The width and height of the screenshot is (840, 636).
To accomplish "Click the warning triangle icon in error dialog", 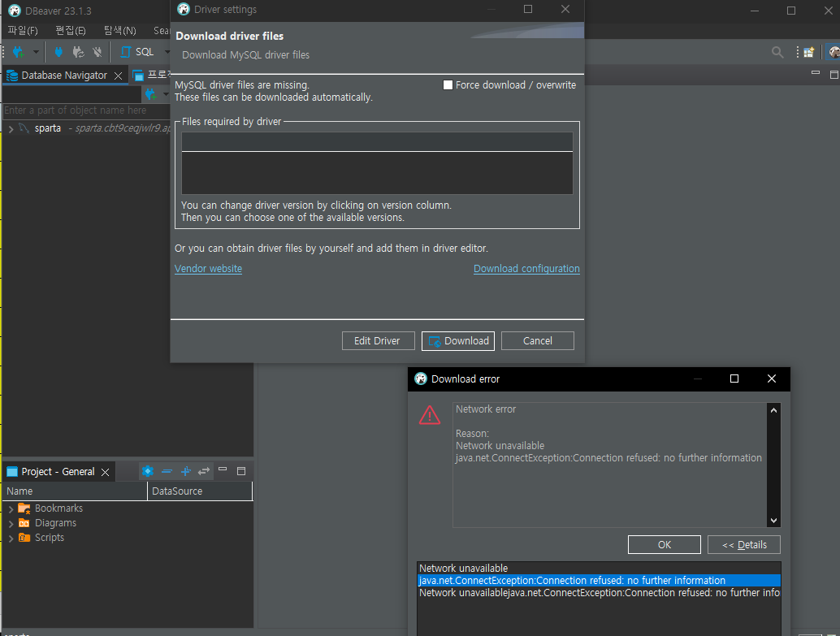I will click(x=430, y=415).
